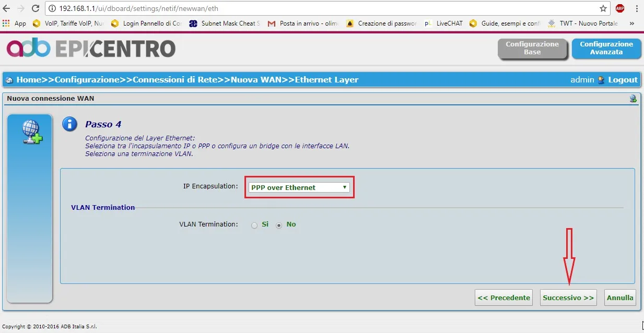Click the << Precedente button
The image size is (644, 333).
(x=504, y=298)
